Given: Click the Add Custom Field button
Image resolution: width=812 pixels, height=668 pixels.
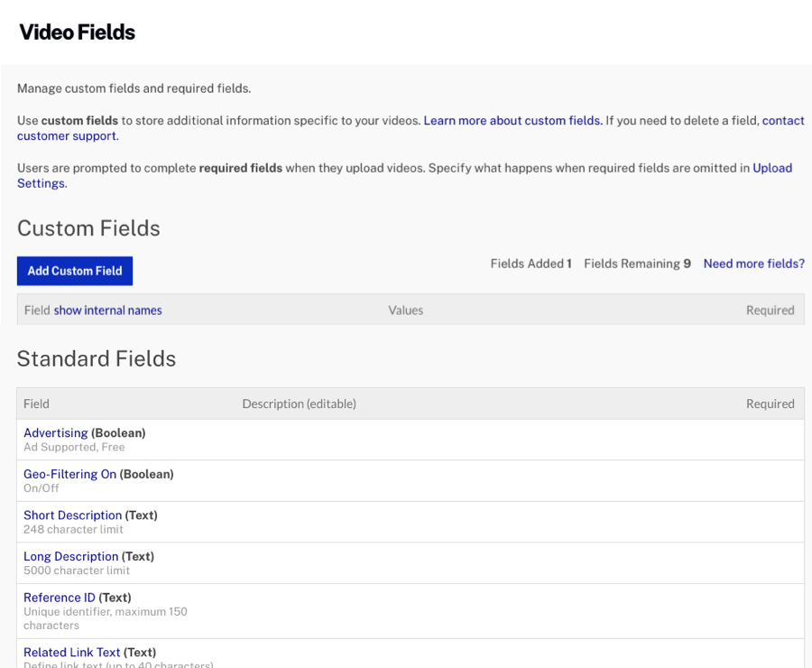Looking at the screenshot, I should pyautogui.click(x=74, y=270).
